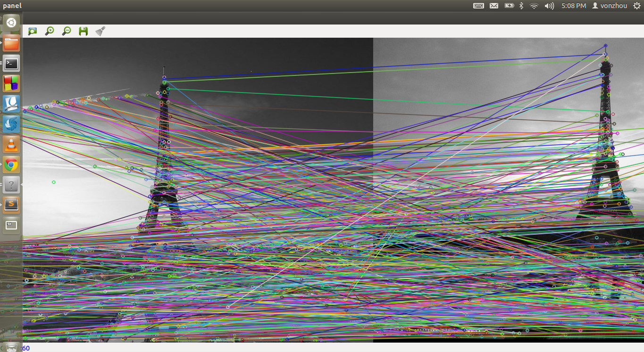644x352 pixels.
Task: Open the 5:08 PM clock menu
Action: [x=574, y=6]
